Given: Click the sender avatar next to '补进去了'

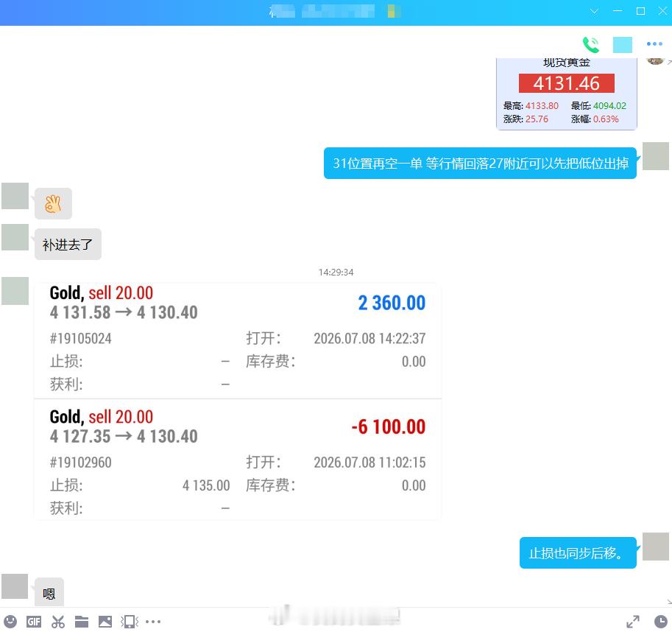Looking at the screenshot, I should click(x=15, y=237).
